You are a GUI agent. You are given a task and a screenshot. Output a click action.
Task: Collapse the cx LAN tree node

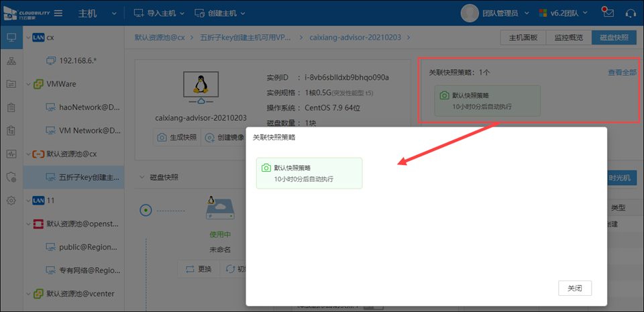pyautogui.click(x=27, y=38)
